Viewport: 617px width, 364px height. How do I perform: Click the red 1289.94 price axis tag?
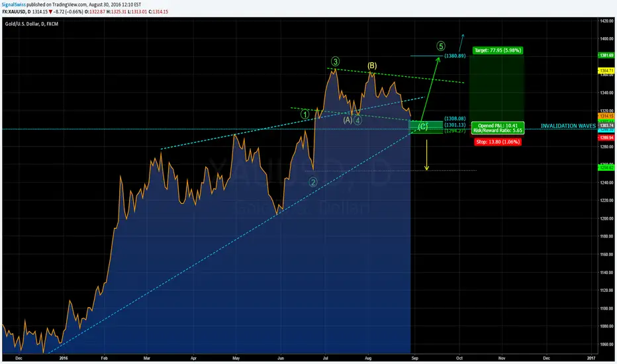(x=606, y=138)
